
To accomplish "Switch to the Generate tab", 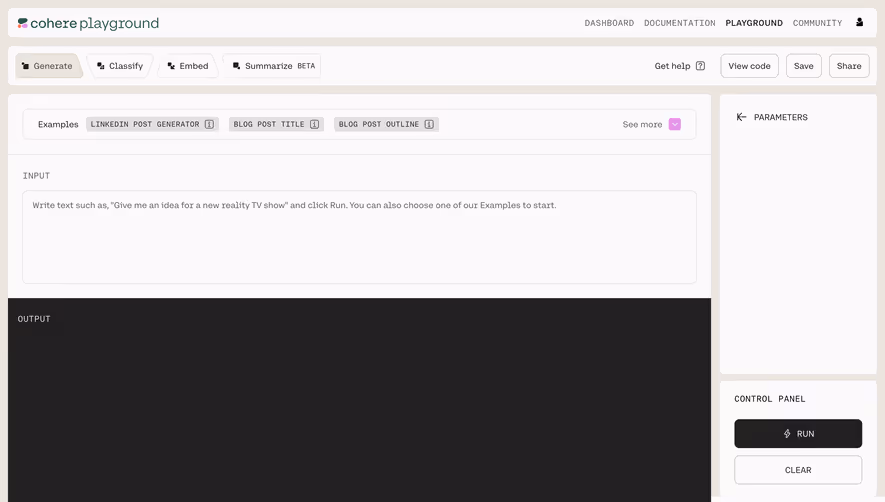I will click(47, 66).
